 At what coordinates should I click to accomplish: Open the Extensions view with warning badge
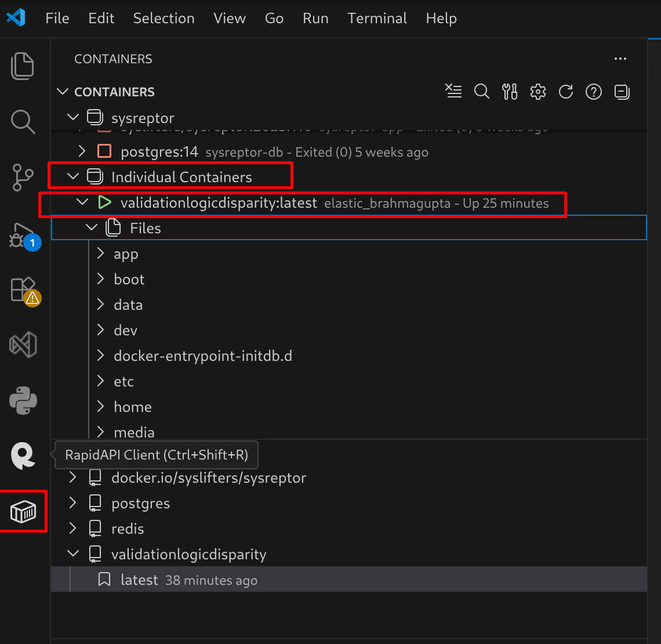click(x=24, y=291)
